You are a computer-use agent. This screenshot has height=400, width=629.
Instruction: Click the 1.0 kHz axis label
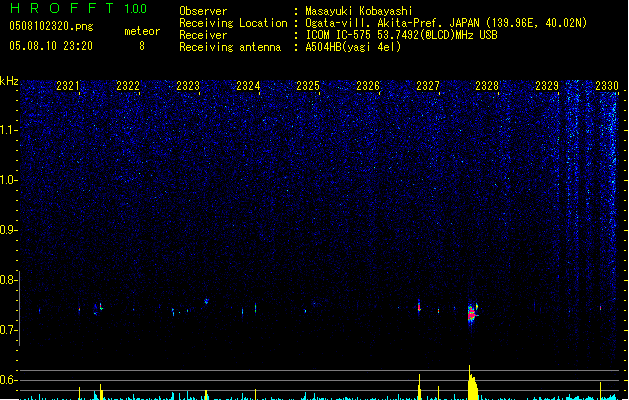[x=9, y=180]
